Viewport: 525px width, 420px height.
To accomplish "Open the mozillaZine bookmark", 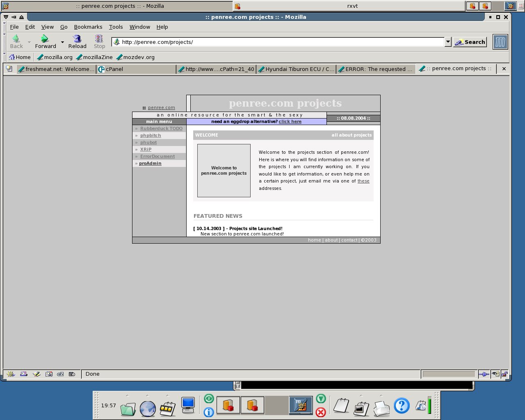I will point(94,57).
